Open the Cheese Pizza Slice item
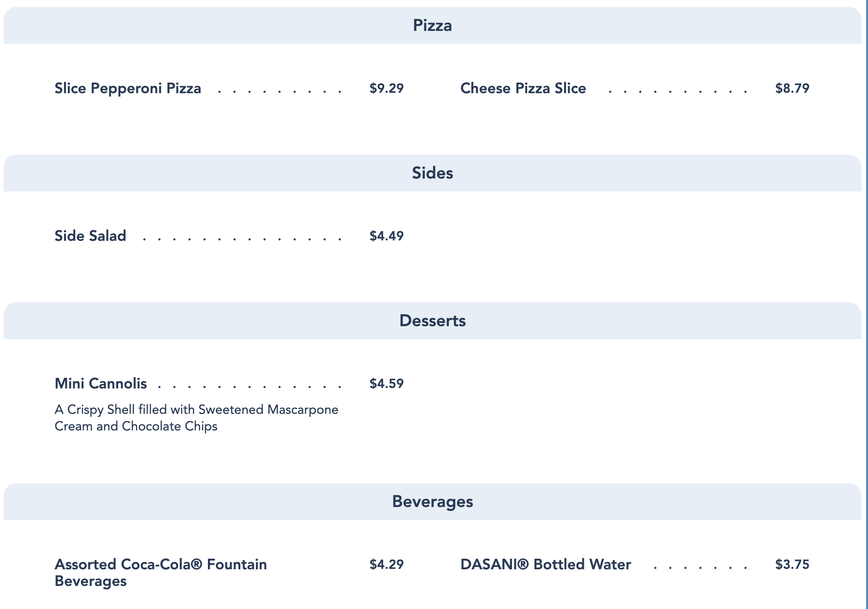 point(523,88)
